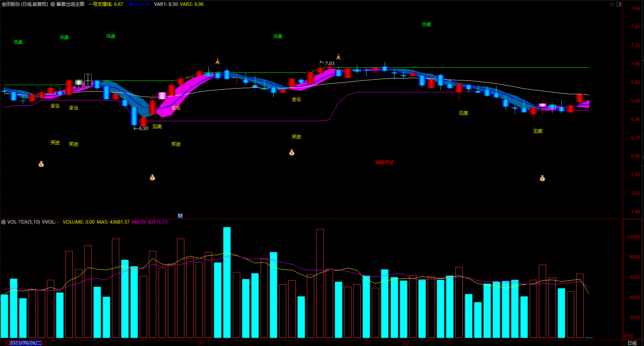Viewport: 644px width, 346px height.
Task: Click the 12 month marker on time axis
Action: coord(406,343)
